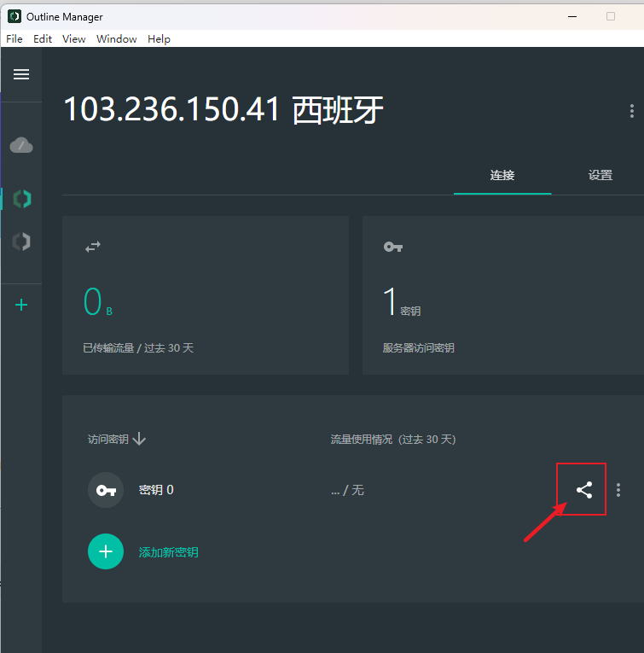Click the 添加新密钥 link text
Screen dimensions: 644x653
click(x=169, y=552)
